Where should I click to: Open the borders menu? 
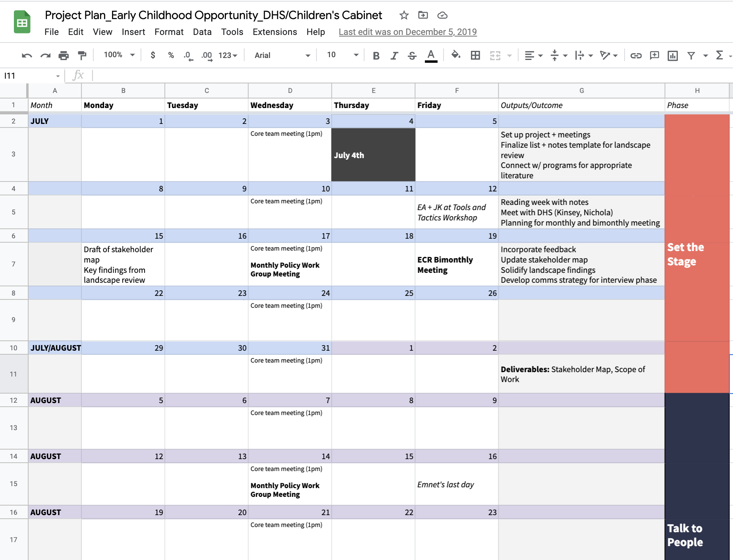[x=475, y=56]
